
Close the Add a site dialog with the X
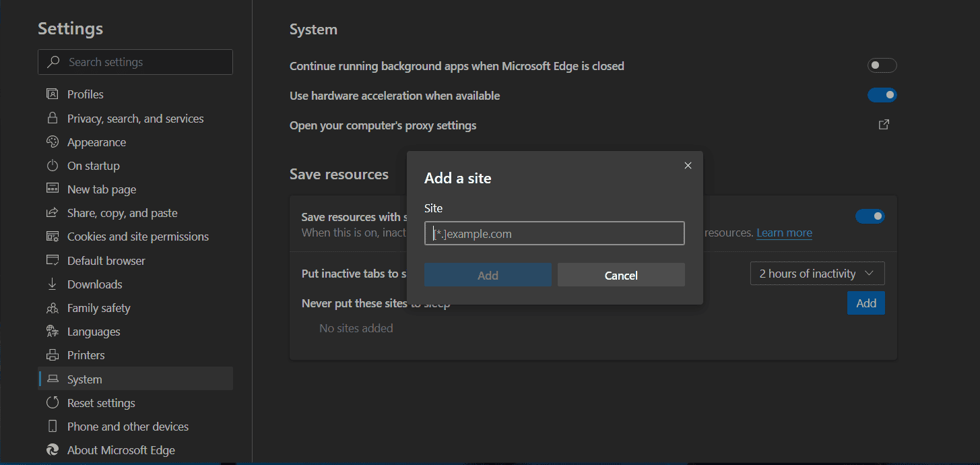point(688,165)
